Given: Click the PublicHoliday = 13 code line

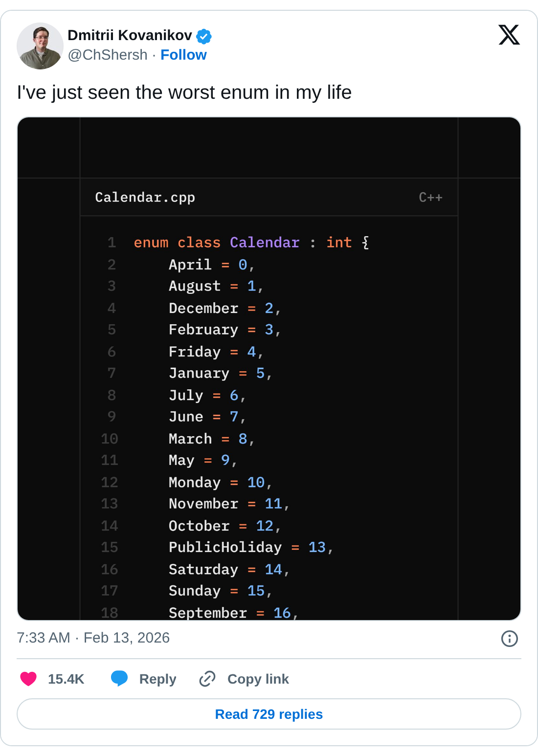Looking at the screenshot, I should (250, 547).
